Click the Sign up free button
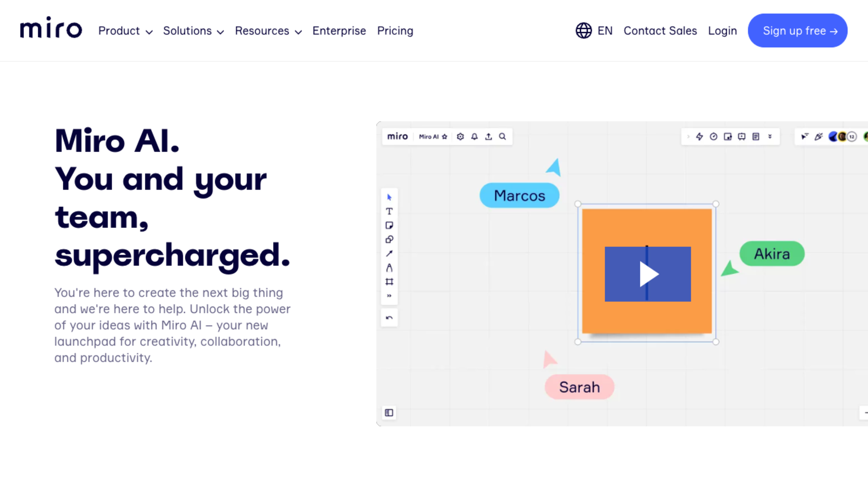The image size is (868, 488). [797, 31]
